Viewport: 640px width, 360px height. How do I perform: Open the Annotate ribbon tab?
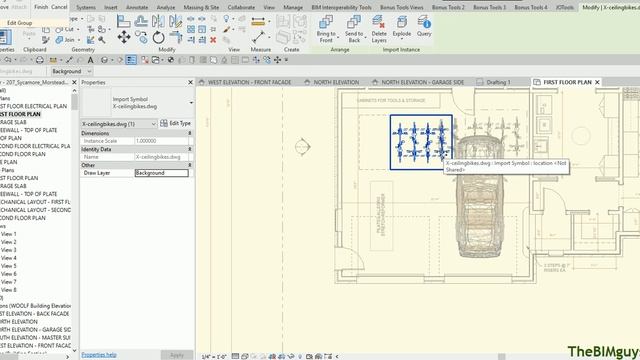(x=137, y=7)
